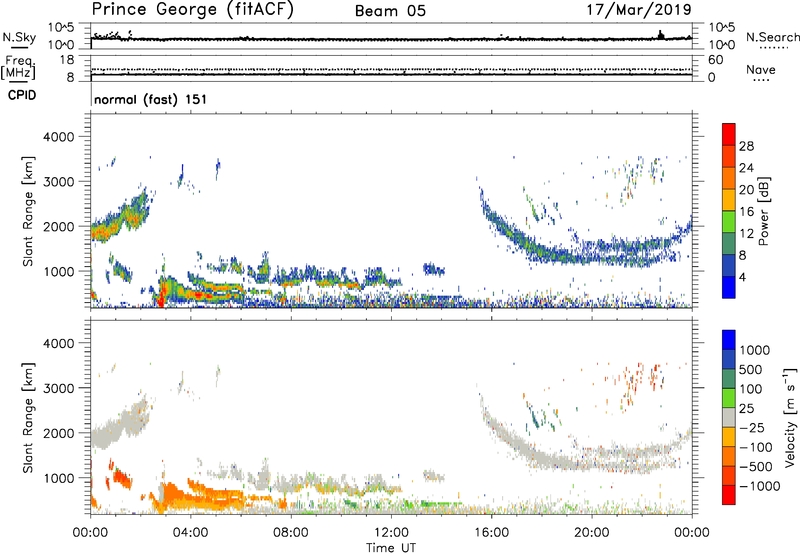This screenshot has height=554, width=800.
Task: Click the 'N.Search' legend label
Action: point(772,37)
